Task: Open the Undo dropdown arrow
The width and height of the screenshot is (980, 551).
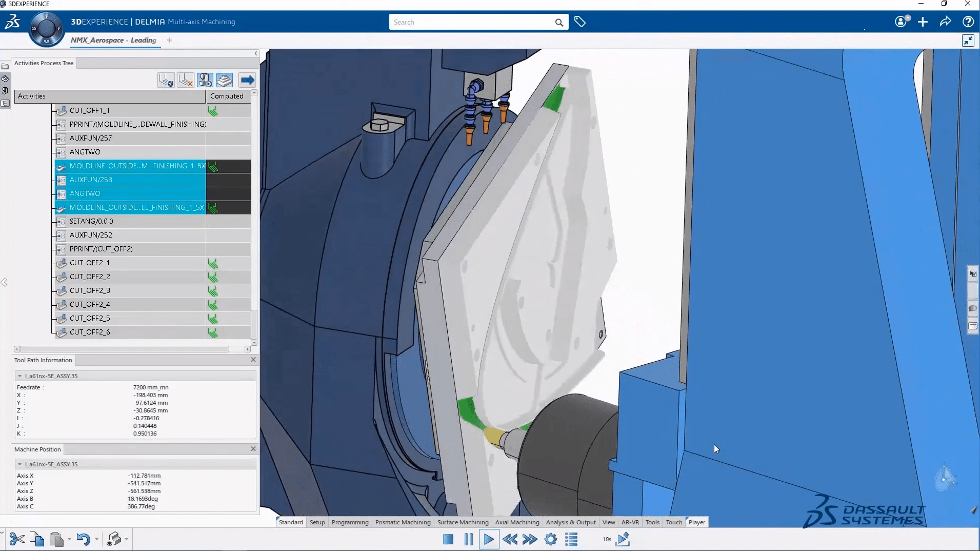Action: 96,539
